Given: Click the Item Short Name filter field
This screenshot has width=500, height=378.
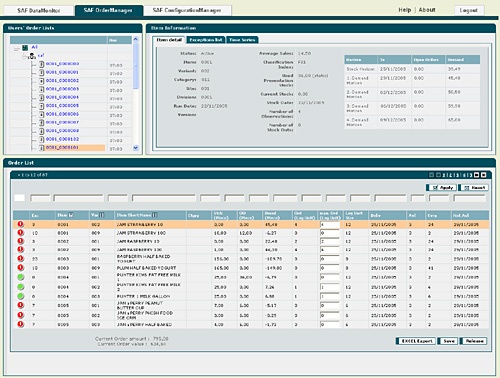Looking at the screenshot, I should click(x=164, y=198).
